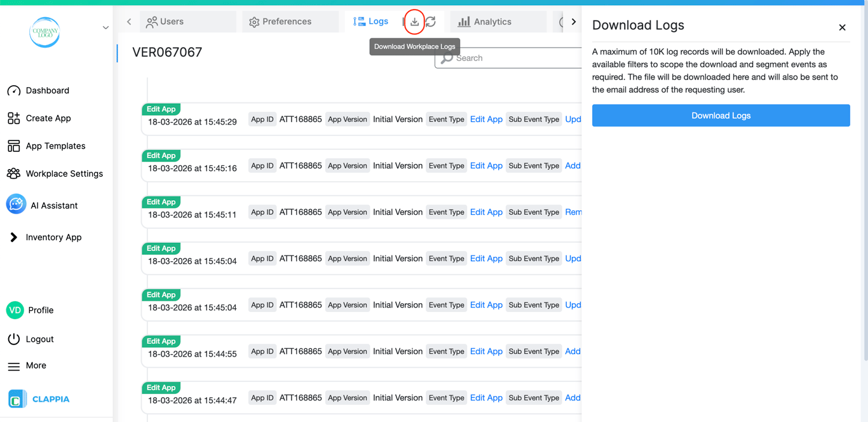Click the refresh logs icon

[x=431, y=22]
